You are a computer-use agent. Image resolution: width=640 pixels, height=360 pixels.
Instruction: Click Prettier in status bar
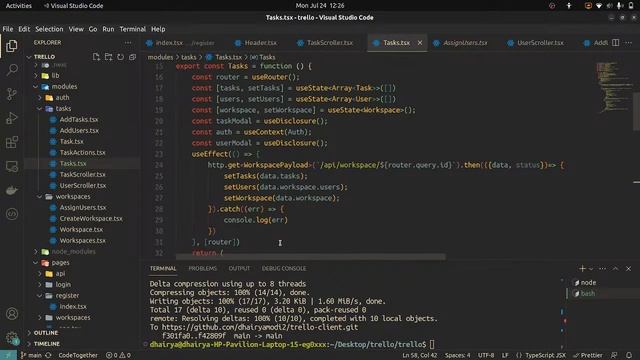pos(588,355)
